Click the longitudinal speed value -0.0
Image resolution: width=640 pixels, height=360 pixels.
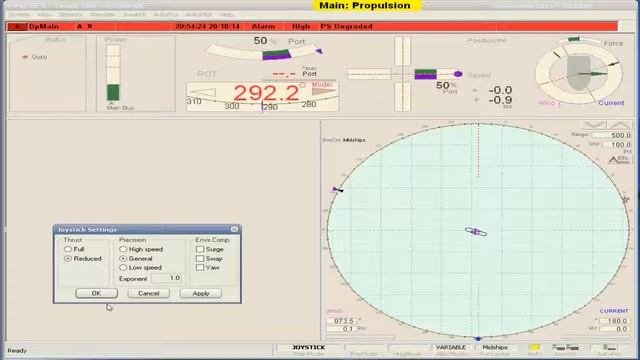(500, 90)
